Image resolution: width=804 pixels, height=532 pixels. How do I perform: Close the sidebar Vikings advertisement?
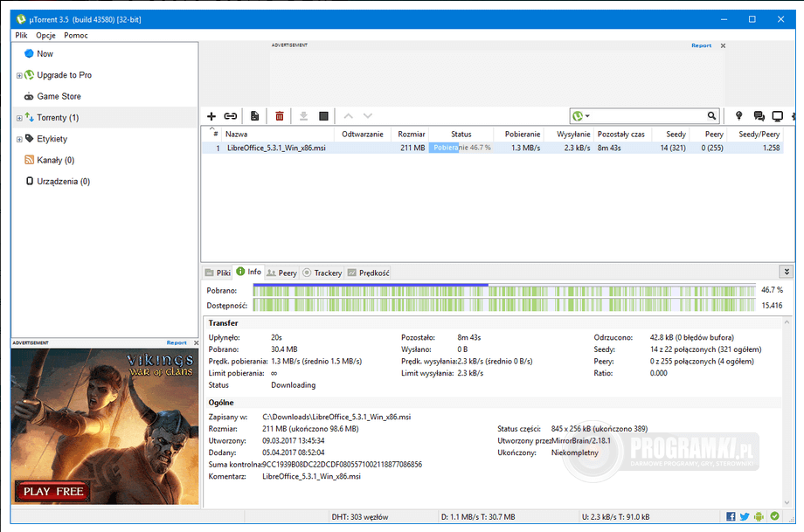point(196,342)
